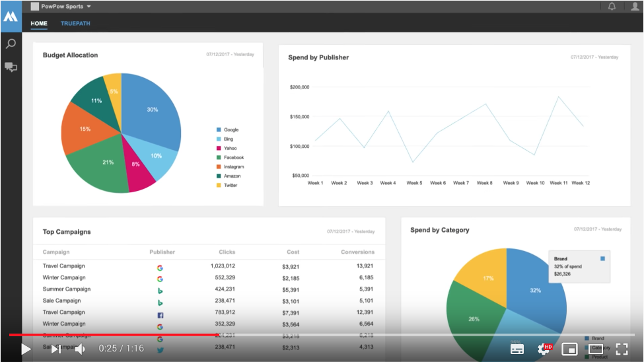
Task: Click the Amazon legend color swatch
Action: point(219,176)
